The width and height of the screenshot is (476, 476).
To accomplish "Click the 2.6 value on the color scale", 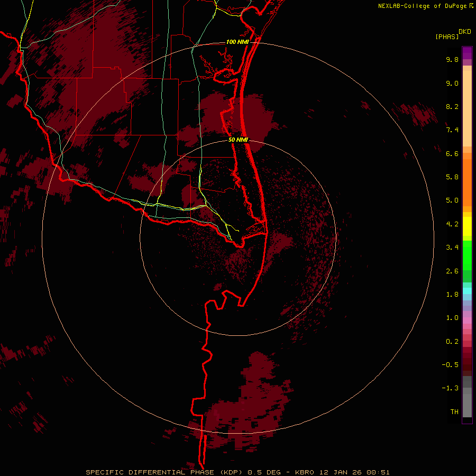I will 452,271.
